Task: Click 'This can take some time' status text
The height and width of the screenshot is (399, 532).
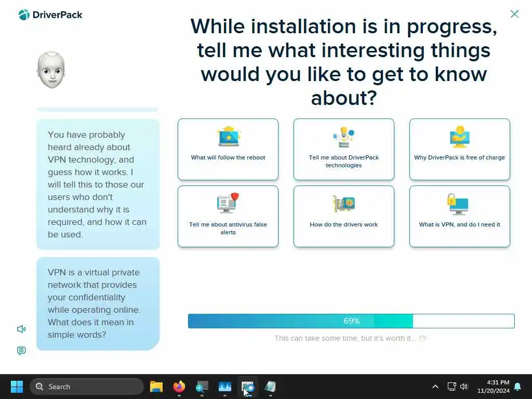Action: pos(345,338)
